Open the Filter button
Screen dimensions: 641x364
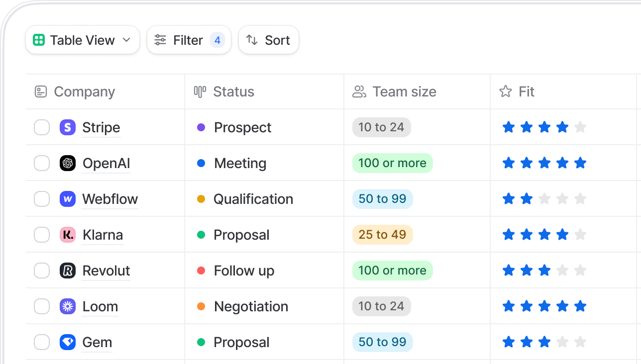point(189,40)
